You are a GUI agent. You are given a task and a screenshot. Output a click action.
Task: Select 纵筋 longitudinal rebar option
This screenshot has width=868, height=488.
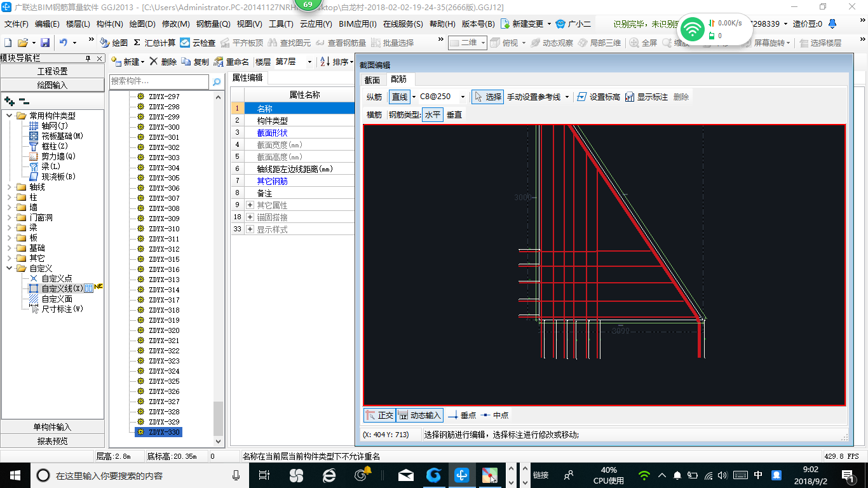click(x=374, y=97)
